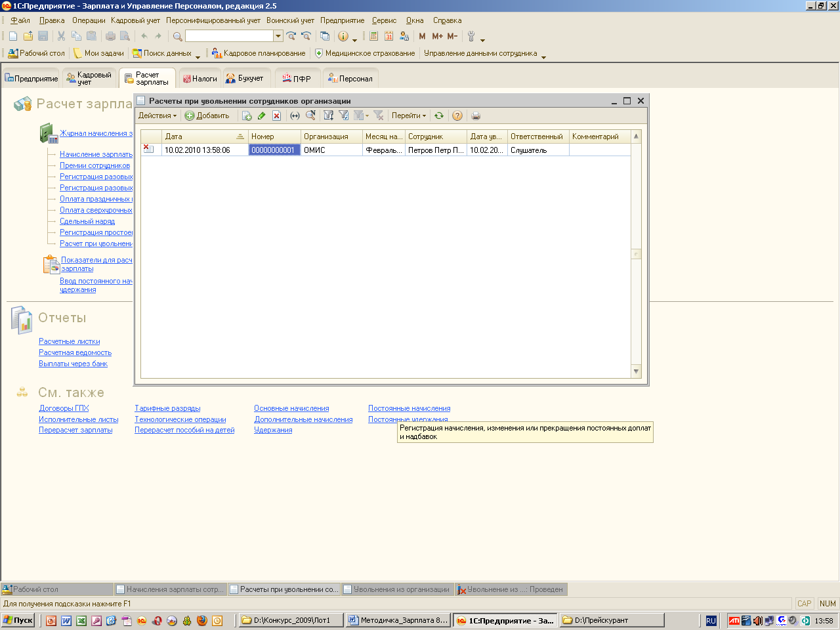
Task: Click the green pencil Edit icon
Action: click(262, 115)
